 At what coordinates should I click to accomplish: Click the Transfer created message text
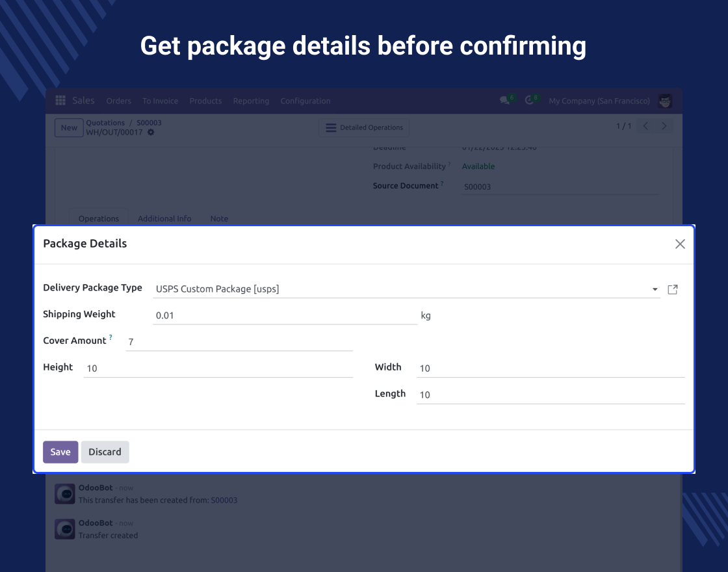coord(108,536)
